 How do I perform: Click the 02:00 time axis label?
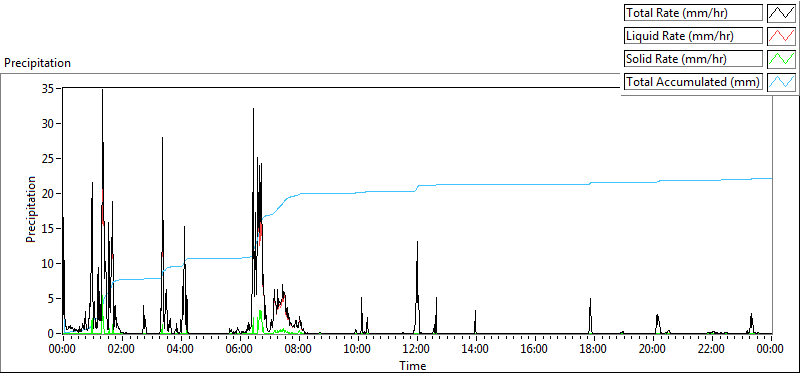coord(122,349)
